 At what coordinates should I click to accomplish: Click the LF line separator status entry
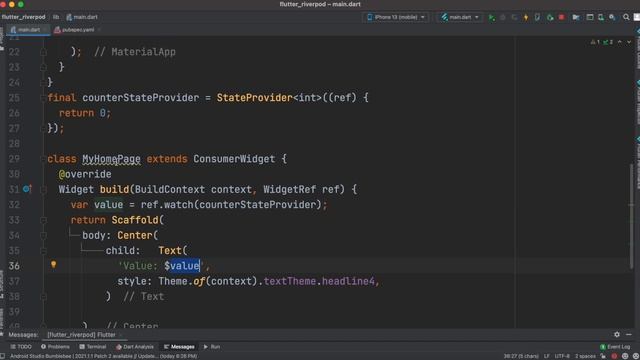[x=547, y=356]
